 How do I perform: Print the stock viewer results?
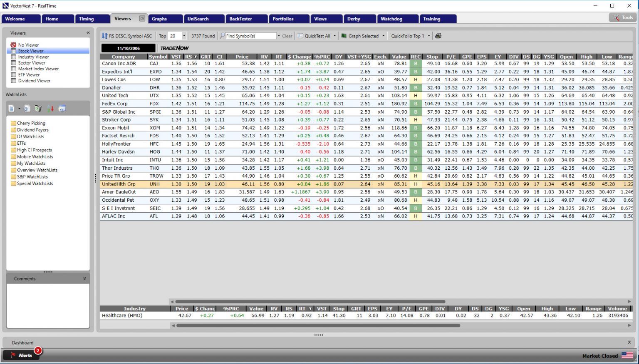pyautogui.click(x=438, y=36)
